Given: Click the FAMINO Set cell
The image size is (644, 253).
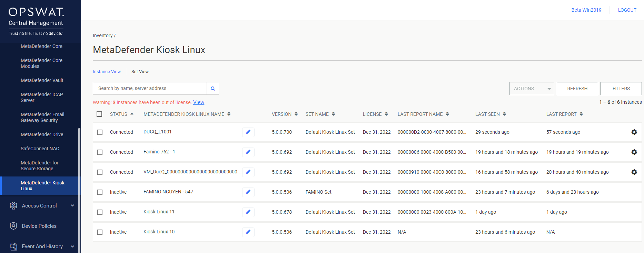Looking at the screenshot, I should 318,192.
